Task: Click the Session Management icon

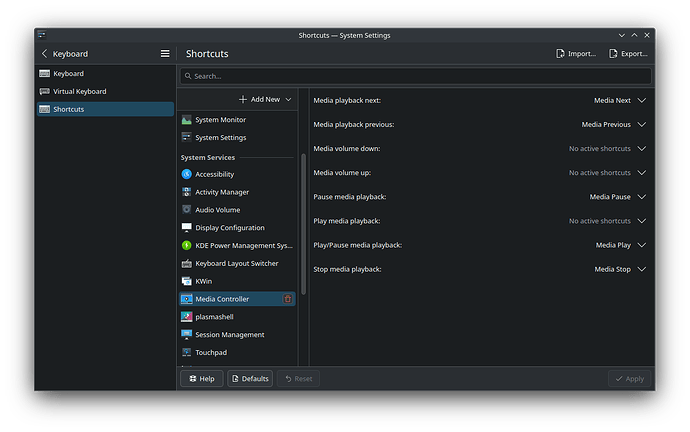Action: point(187,334)
